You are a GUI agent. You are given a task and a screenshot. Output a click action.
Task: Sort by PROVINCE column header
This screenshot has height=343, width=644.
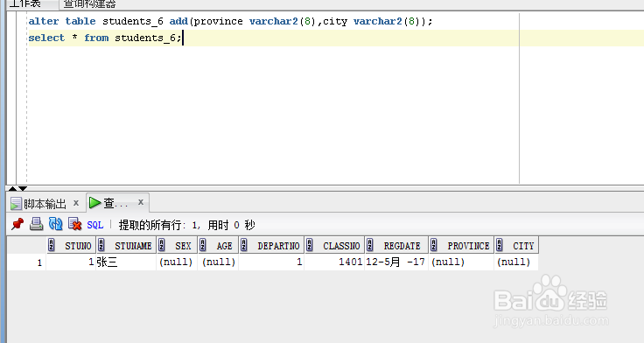click(x=461, y=246)
